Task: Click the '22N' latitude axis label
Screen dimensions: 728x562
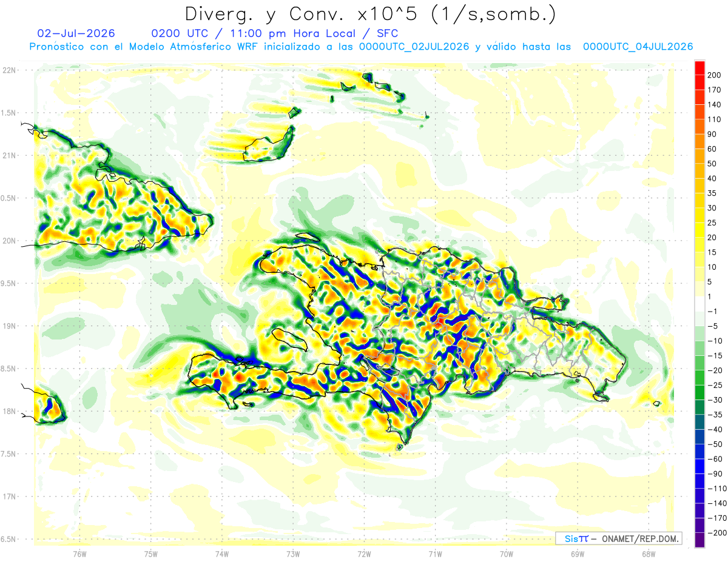Action: [x=10, y=70]
